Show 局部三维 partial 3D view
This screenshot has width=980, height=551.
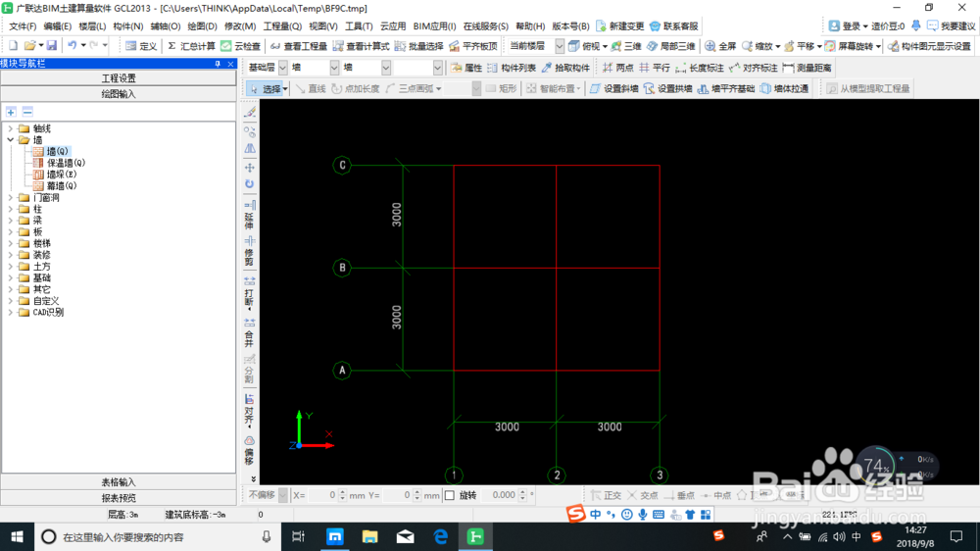[670, 46]
